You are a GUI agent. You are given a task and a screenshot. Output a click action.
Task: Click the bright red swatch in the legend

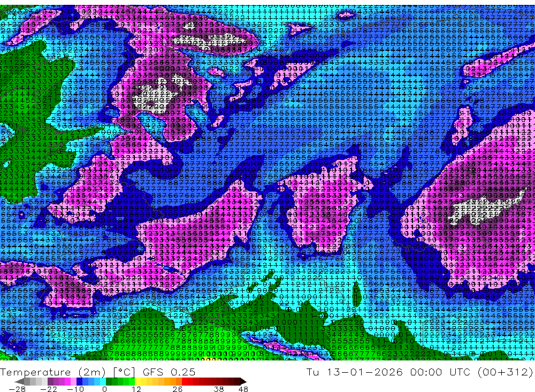pyautogui.click(x=185, y=381)
